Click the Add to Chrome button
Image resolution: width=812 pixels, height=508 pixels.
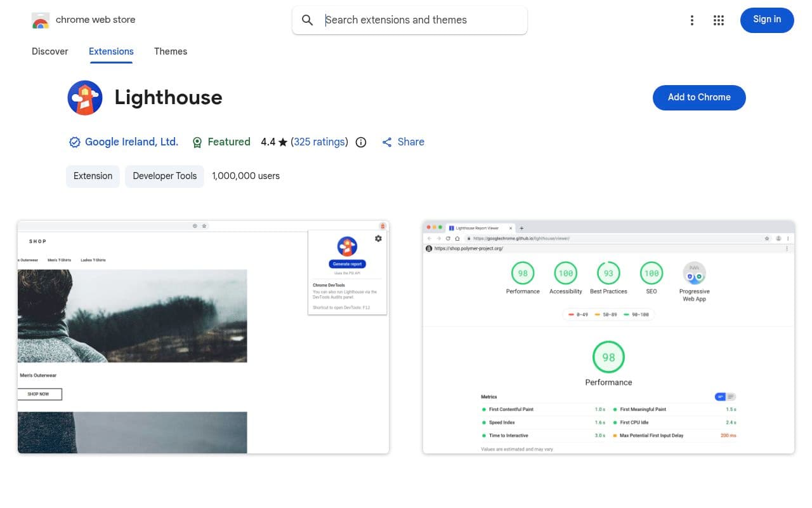[699, 97]
